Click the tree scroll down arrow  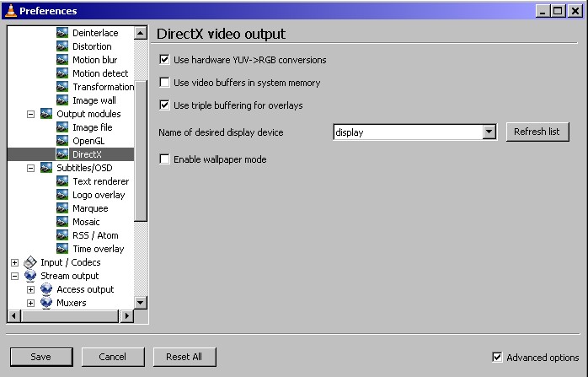click(x=140, y=303)
